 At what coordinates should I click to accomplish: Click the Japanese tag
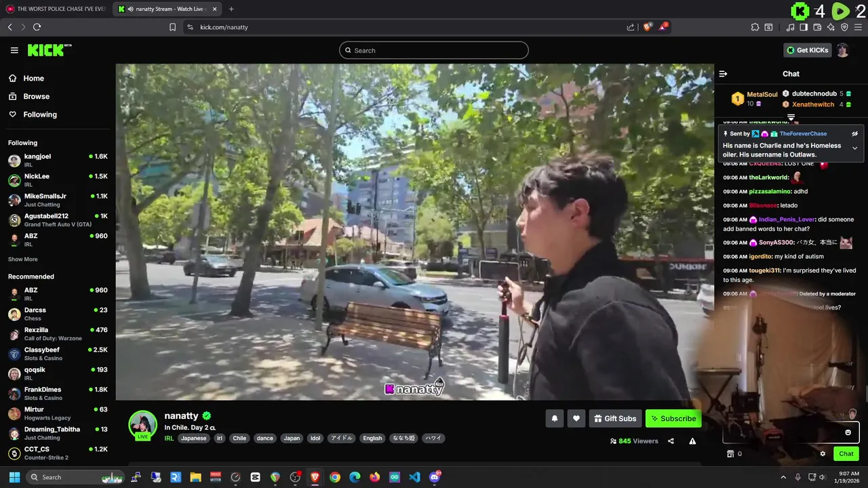tap(193, 439)
